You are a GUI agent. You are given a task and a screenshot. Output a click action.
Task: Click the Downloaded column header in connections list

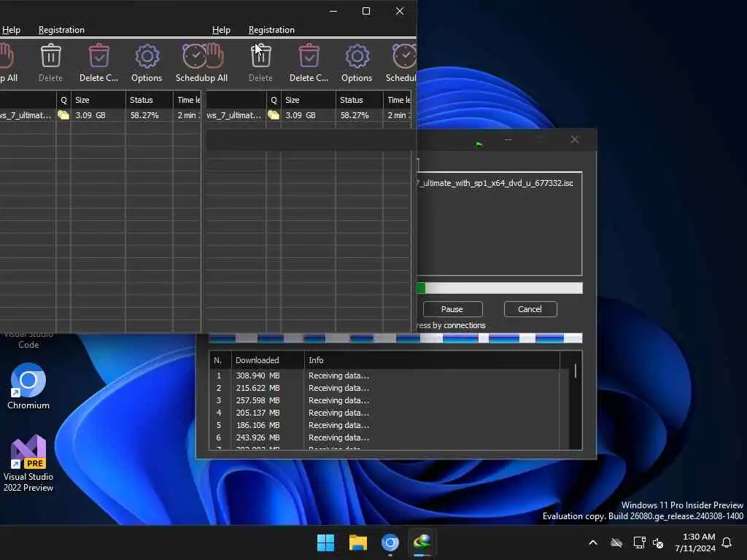tap(268, 360)
